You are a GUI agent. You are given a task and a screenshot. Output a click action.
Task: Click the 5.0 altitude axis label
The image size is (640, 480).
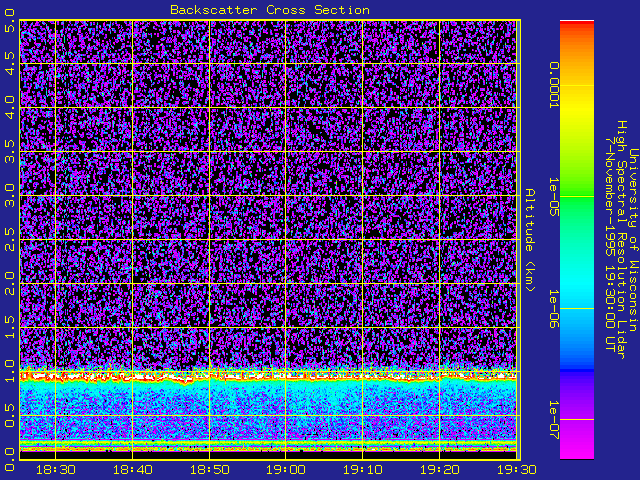click(10, 20)
